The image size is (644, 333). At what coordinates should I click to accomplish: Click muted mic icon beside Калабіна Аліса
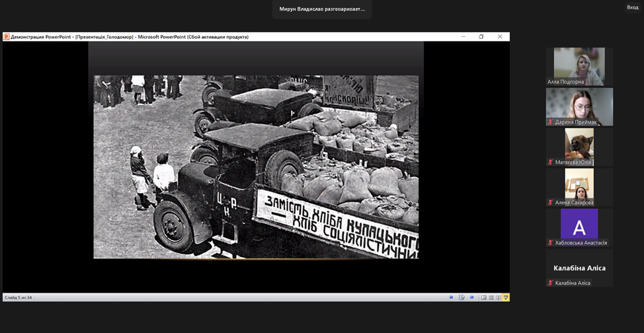point(550,283)
